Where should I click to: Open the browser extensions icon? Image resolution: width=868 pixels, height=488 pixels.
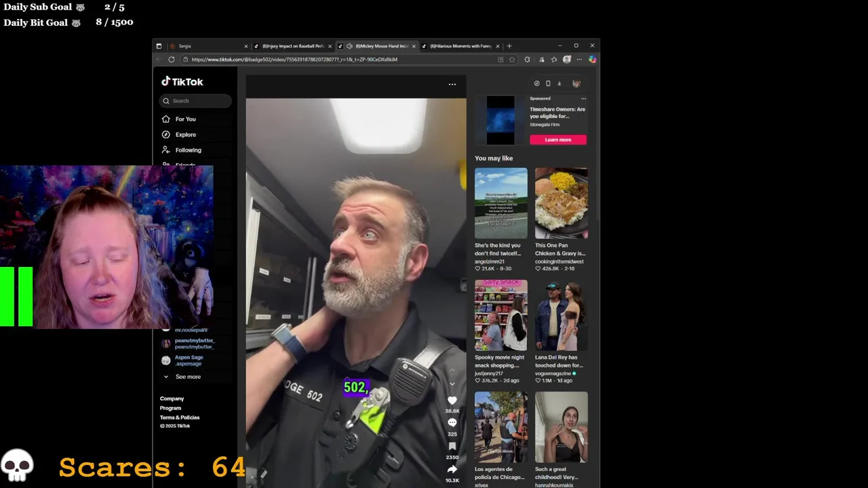tap(541, 60)
